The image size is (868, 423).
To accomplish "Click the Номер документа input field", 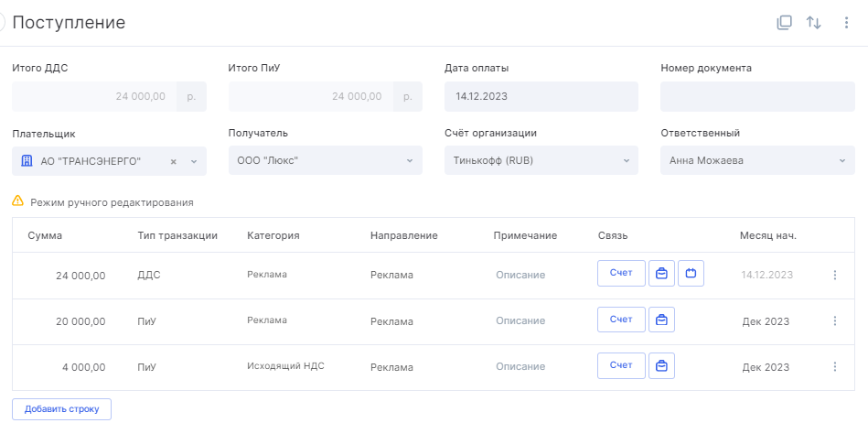I will coord(757,96).
